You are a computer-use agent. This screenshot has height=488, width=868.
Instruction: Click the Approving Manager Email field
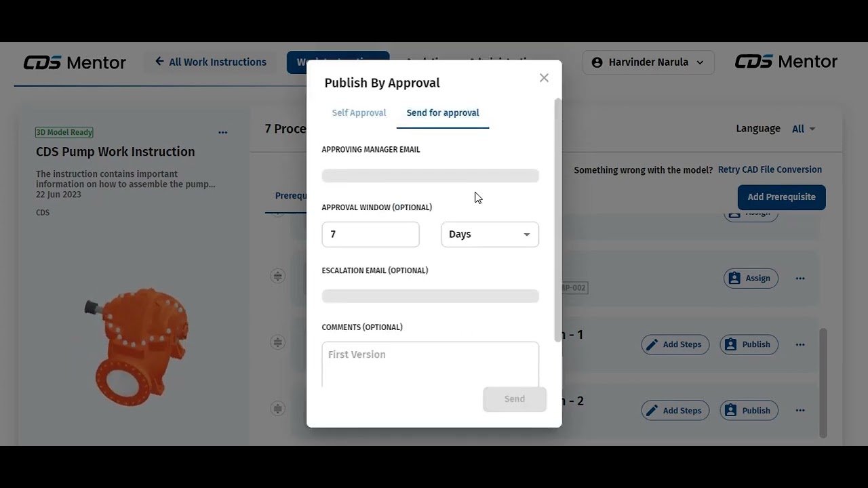coord(431,176)
